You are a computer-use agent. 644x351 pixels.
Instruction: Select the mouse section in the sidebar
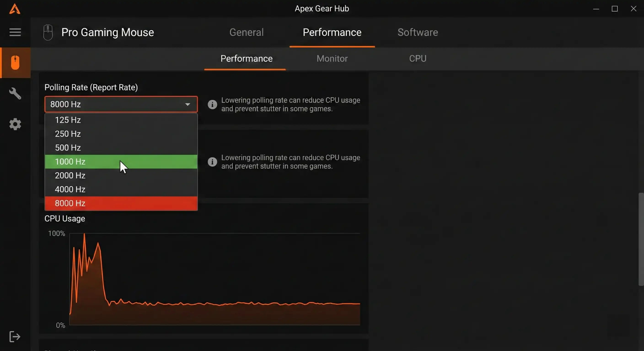coord(15,62)
